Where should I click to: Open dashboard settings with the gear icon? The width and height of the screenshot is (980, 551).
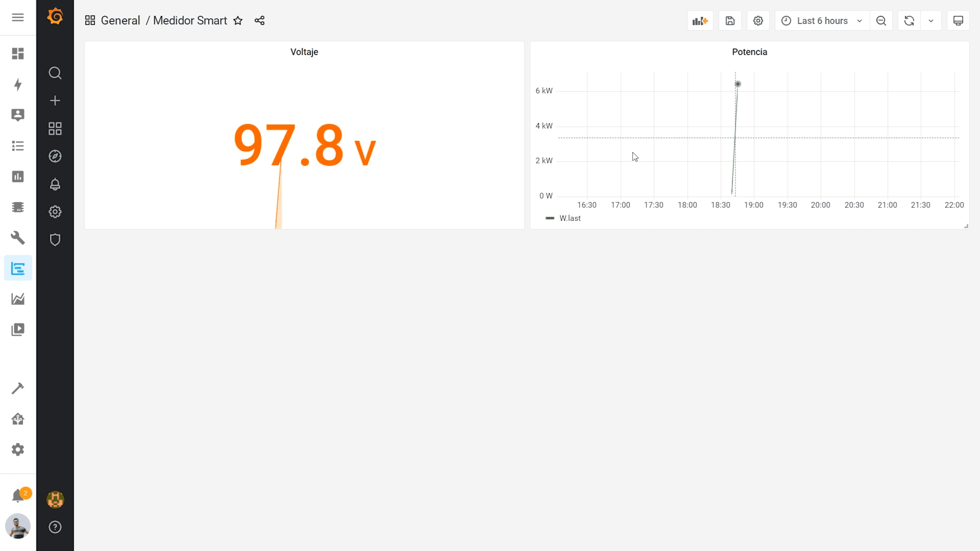(757, 20)
